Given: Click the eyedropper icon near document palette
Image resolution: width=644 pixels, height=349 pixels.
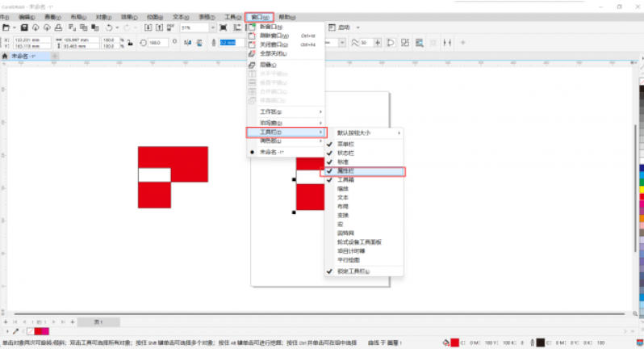Looking at the screenshot, I should (x=15, y=331).
